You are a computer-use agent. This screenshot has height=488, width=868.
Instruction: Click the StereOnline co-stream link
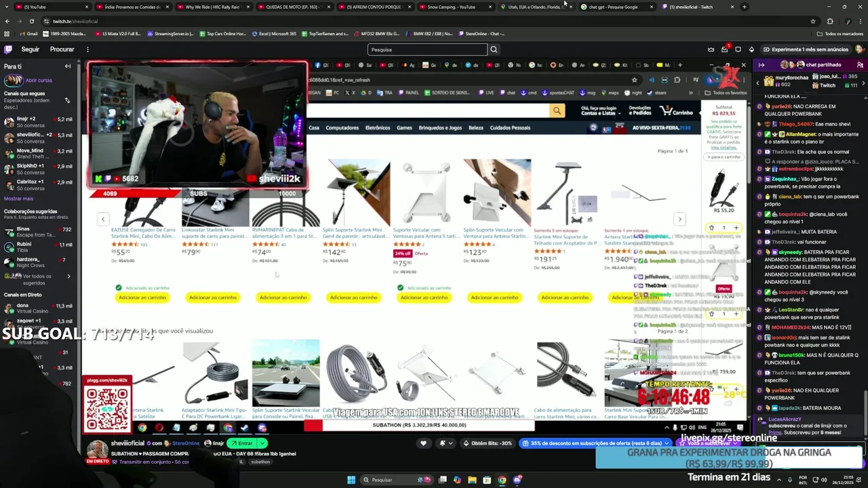[186, 443]
